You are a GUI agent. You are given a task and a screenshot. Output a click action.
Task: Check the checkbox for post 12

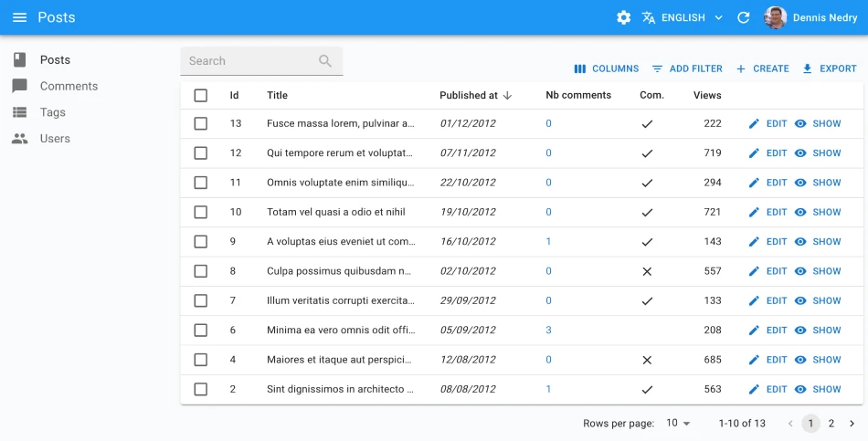(201, 153)
